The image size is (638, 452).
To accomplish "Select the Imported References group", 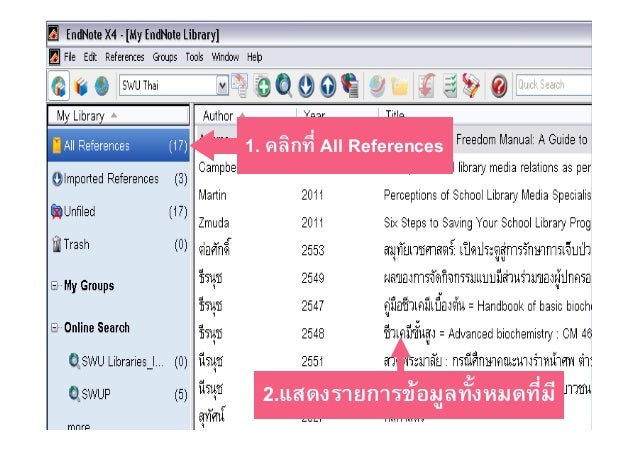I will click(x=118, y=179).
